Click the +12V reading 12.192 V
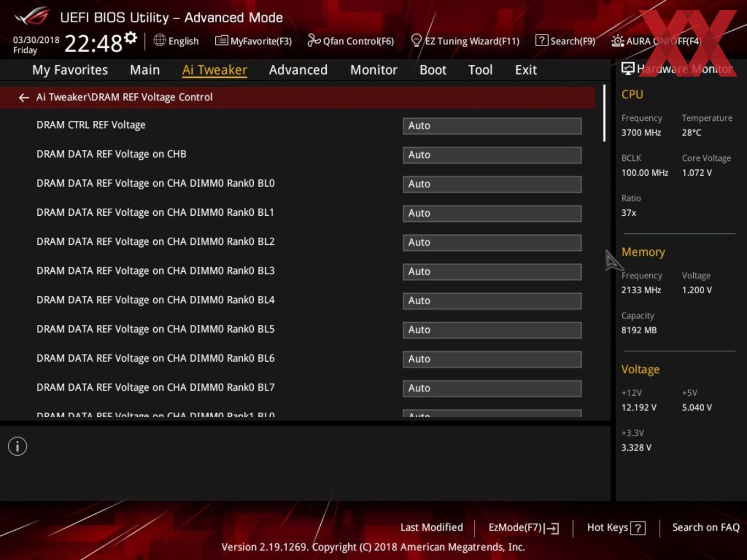Image resolution: width=747 pixels, height=560 pixels. [639, 407]
